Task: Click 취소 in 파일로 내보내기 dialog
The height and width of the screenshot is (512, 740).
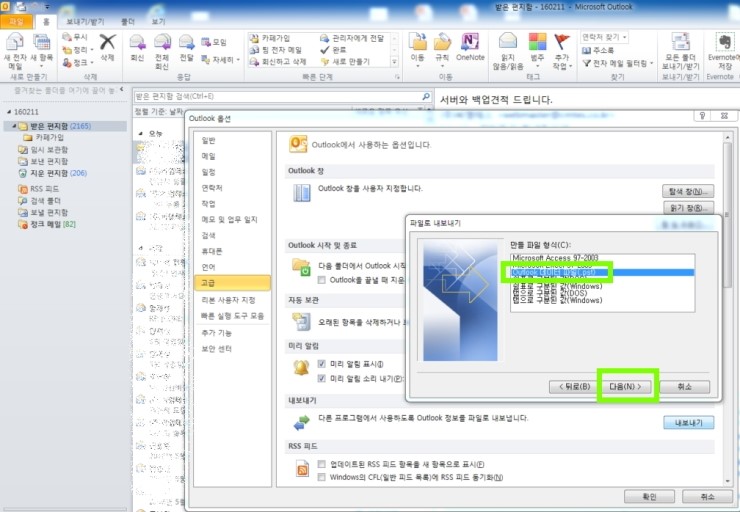Action: coord(684,386)
